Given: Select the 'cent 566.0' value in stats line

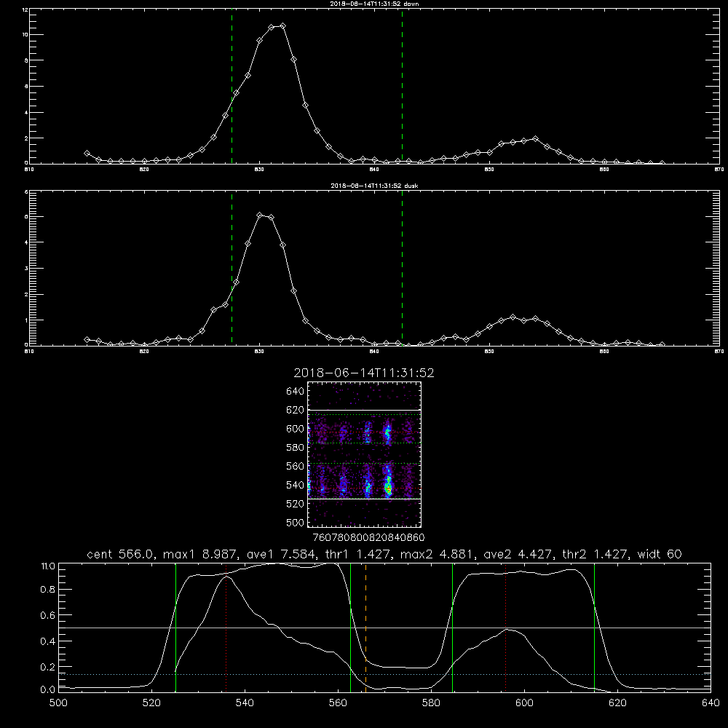Looking at the screenshot, I should point(119,554).
